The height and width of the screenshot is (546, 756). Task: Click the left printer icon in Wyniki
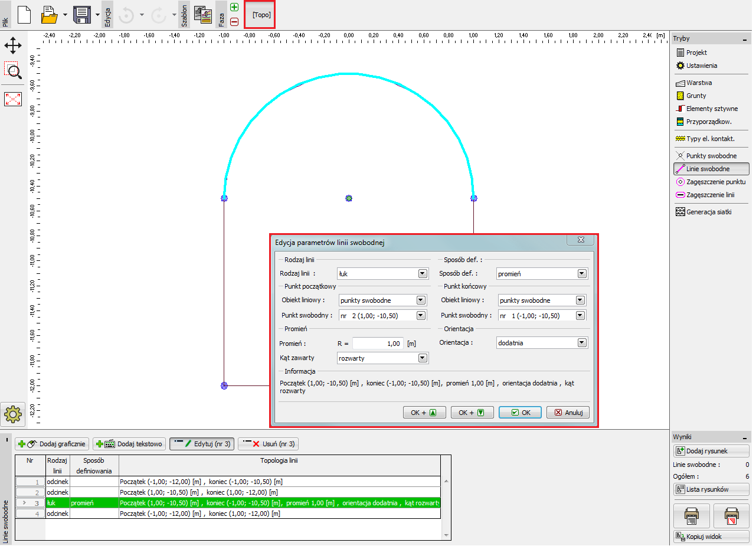click(x=692, y=515)
